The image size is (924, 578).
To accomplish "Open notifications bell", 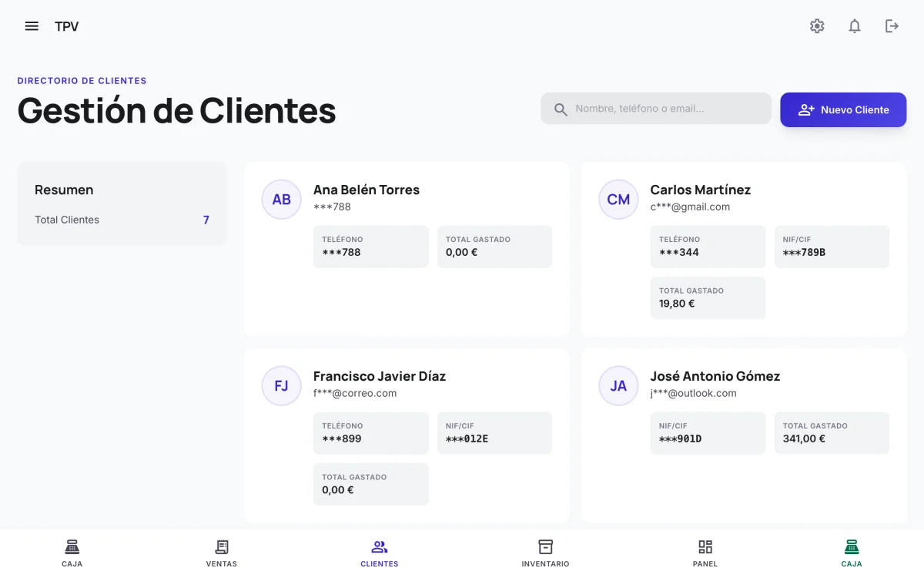I will (x=855, y=26).
